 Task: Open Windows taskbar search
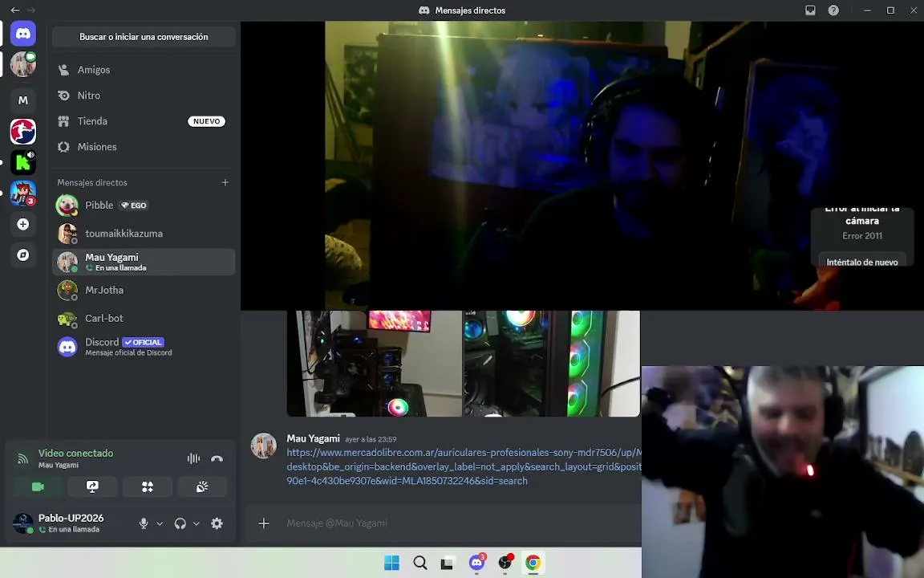tap(420, 563)
